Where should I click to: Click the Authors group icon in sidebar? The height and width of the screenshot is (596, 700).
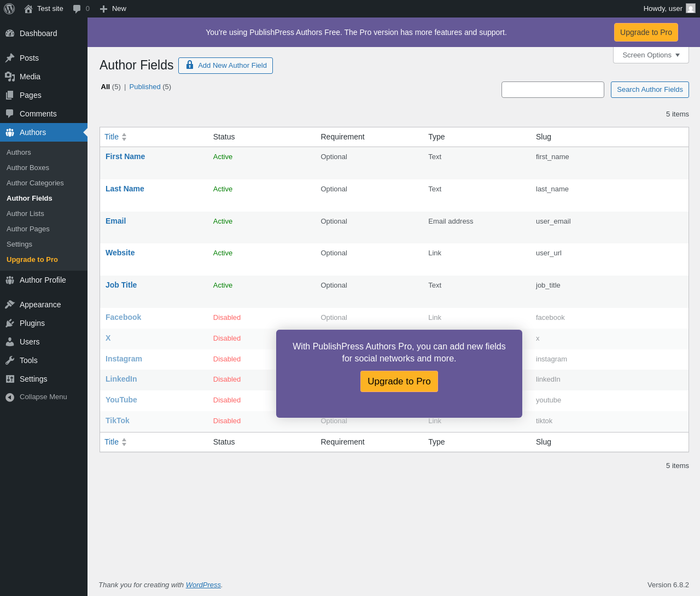[x=10, y=132]
